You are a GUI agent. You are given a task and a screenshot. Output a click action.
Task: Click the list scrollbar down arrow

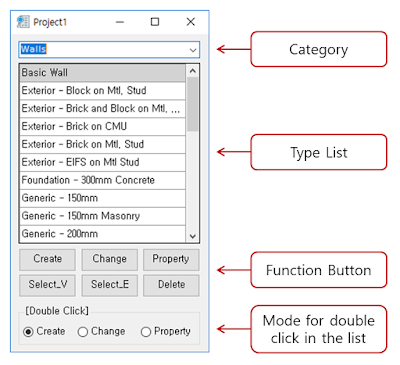(x=192, y=236)
